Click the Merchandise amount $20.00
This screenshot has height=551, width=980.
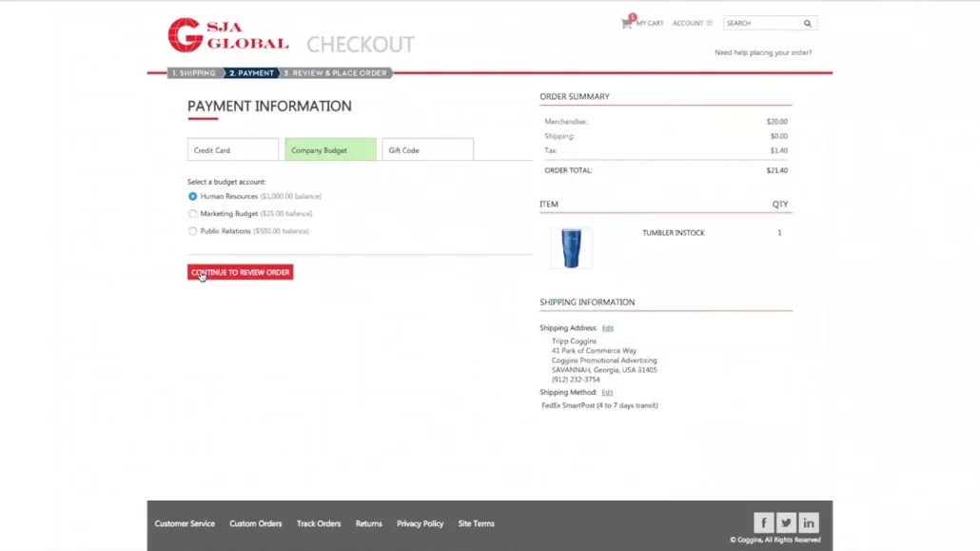tap(777, 121)
